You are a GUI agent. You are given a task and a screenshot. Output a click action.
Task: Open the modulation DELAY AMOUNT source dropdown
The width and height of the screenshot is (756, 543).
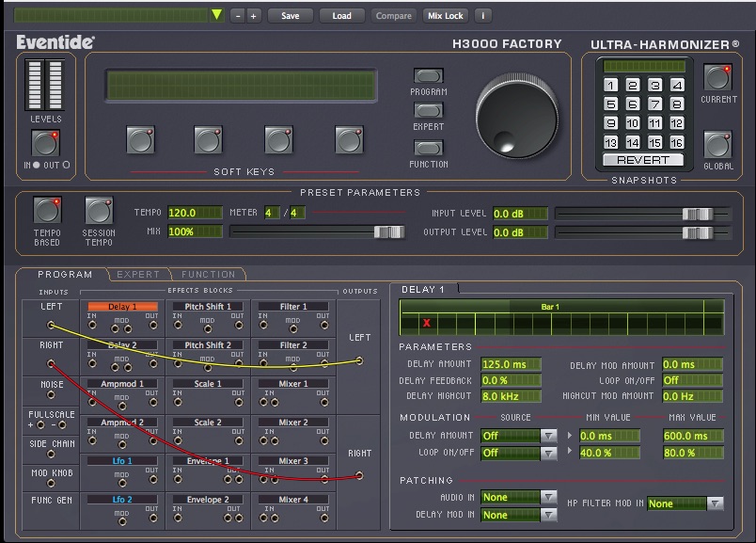tap(547, 436)
